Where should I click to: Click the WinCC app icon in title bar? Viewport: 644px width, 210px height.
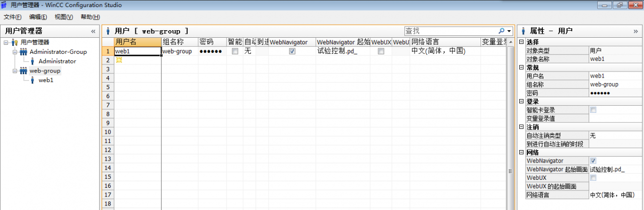point(5,5)
